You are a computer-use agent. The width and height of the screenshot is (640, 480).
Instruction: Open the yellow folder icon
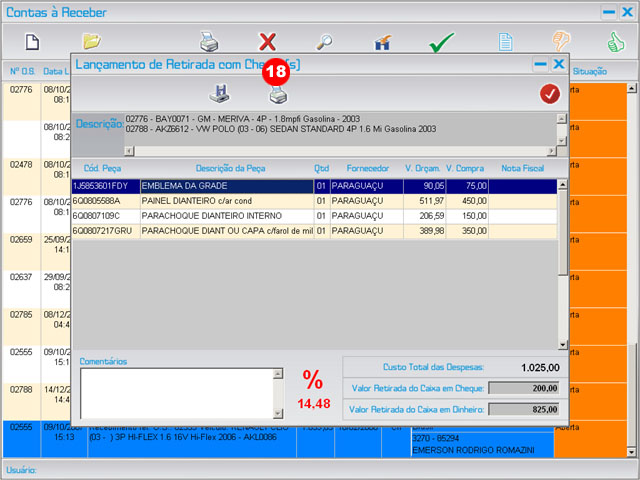[x=92, y=41]
